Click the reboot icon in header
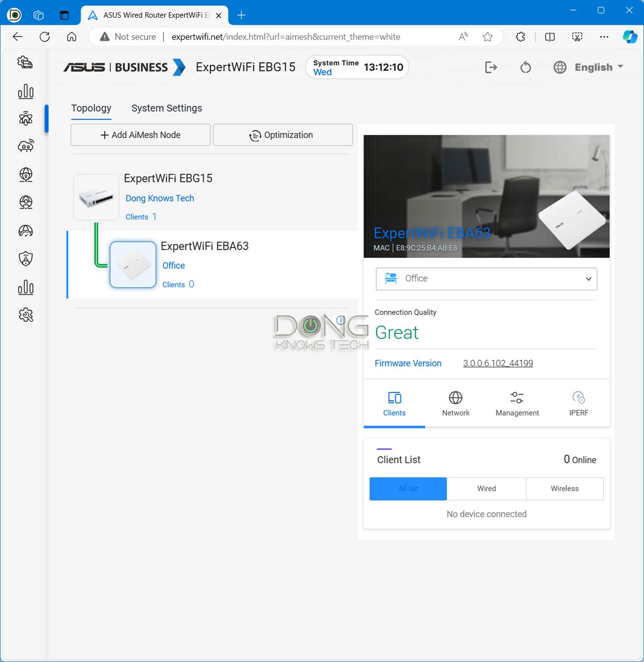The width and height of the screenshot is (644, 662). pyautogui.click(x=525, y=67)
